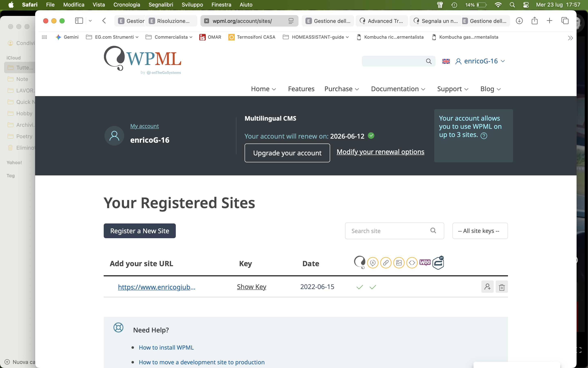Click the Share icon in Safari toolbar
Viewport: 588px width, 368px height.
(x=535, y=21)
